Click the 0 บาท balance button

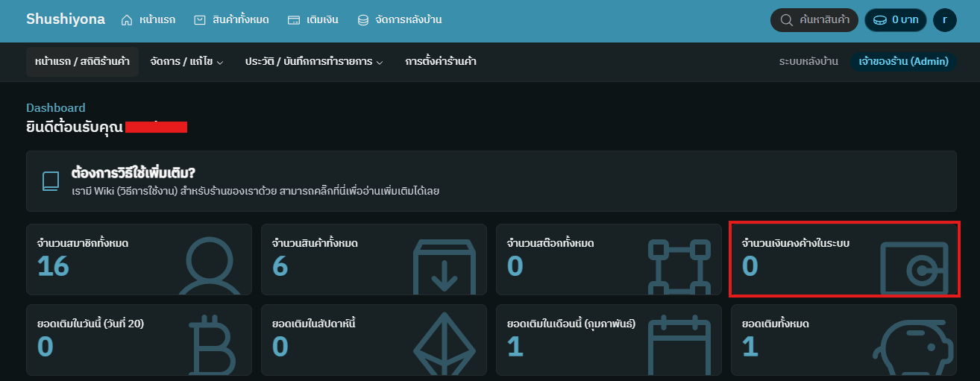(x=896, y=20)
